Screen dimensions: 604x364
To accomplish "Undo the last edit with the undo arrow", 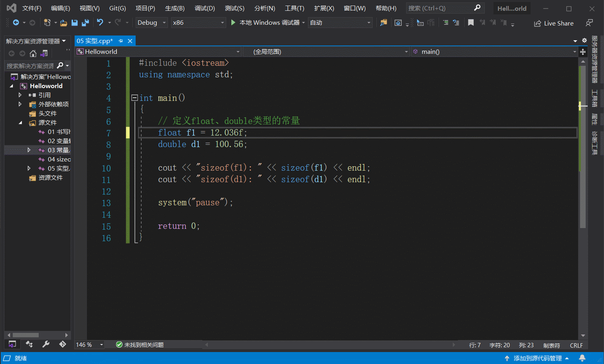I will pyautogui.click(x=100, y=23).
